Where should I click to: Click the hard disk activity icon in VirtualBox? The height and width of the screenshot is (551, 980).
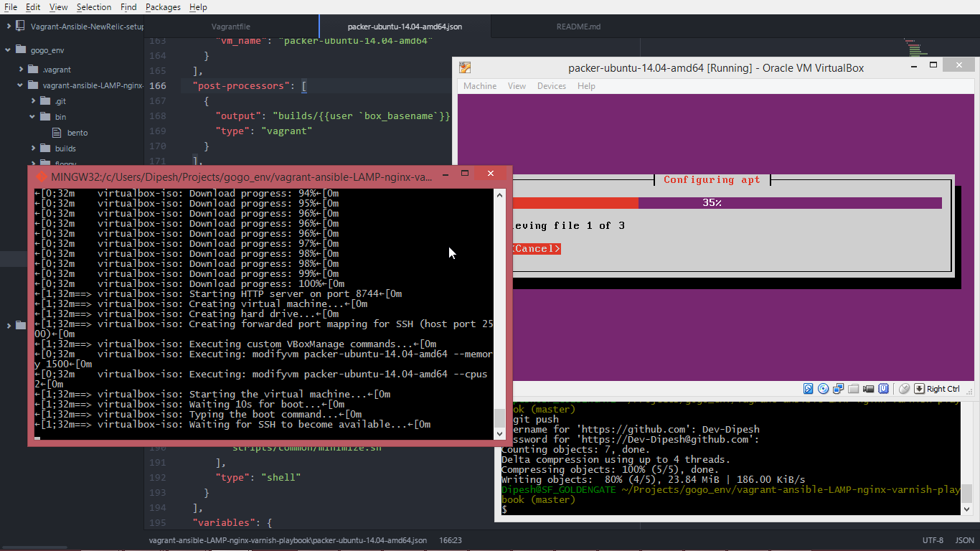coord(808,389)
